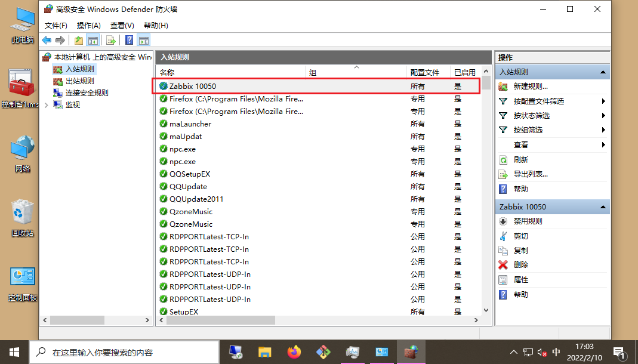Select the 监视 tree item
This screenshot has width=638, height=364.
tap(73, 105)
